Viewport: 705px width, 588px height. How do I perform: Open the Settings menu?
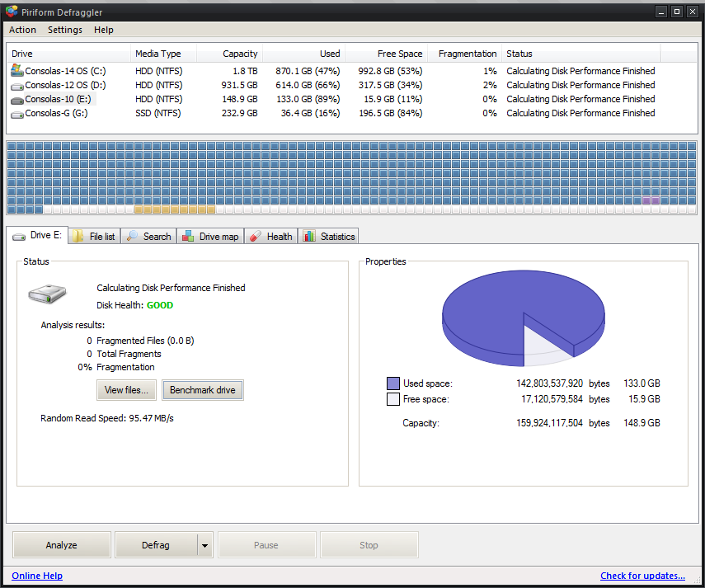pyautogui.click(x=65, y=30)
